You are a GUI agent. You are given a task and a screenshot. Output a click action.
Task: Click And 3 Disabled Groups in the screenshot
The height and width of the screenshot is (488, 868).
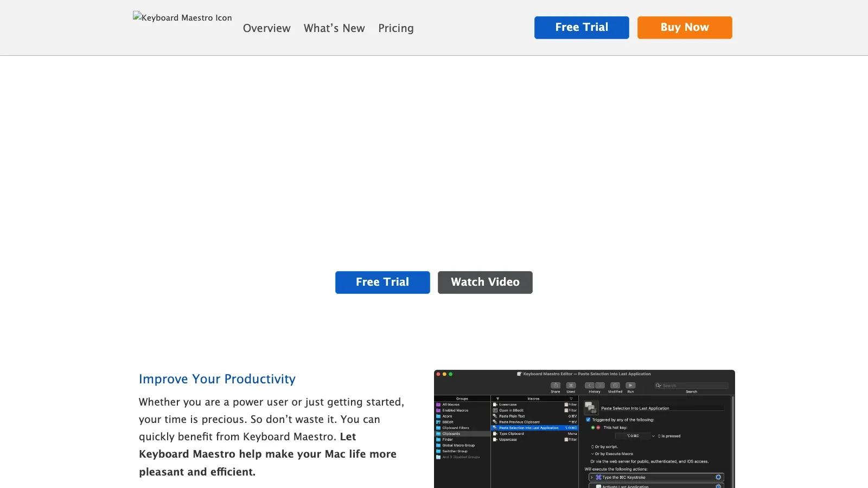click(461, 457)
